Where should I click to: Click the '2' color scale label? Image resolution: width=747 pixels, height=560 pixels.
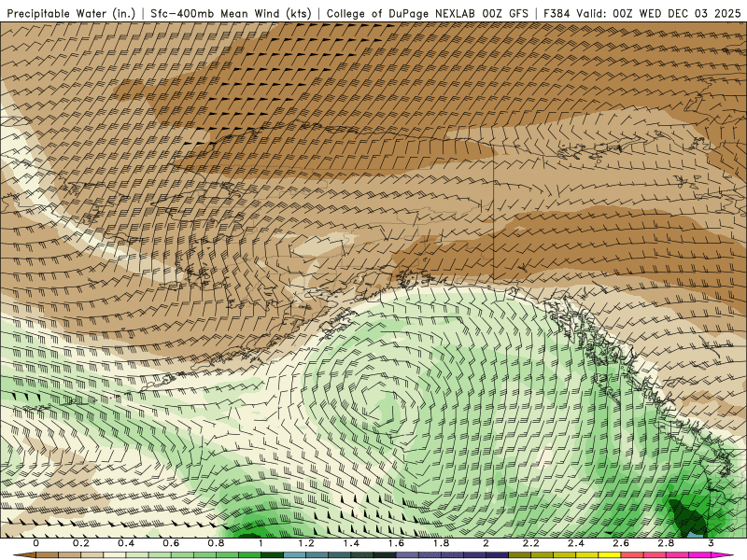[486, 543]
